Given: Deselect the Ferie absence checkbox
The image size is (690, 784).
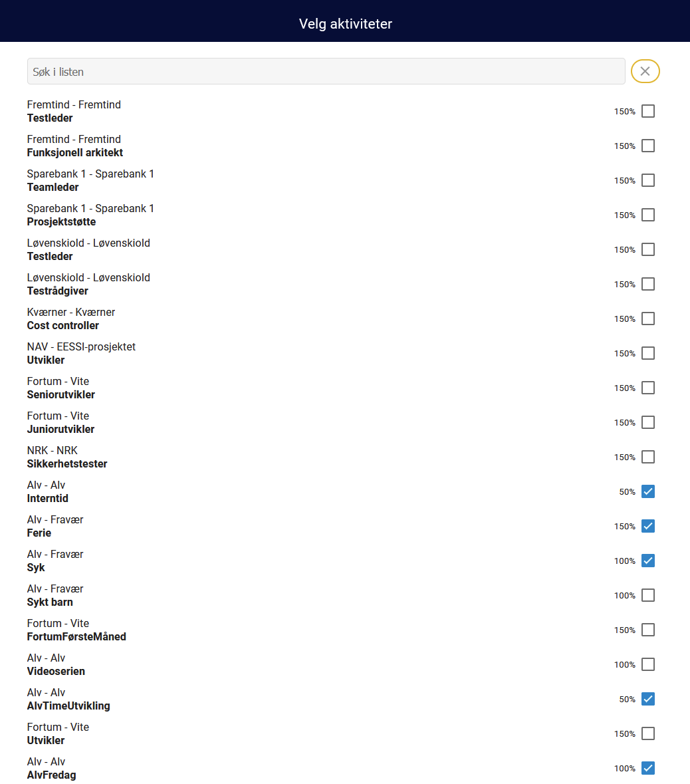Looking at the screenshot, I should [648, 526].
